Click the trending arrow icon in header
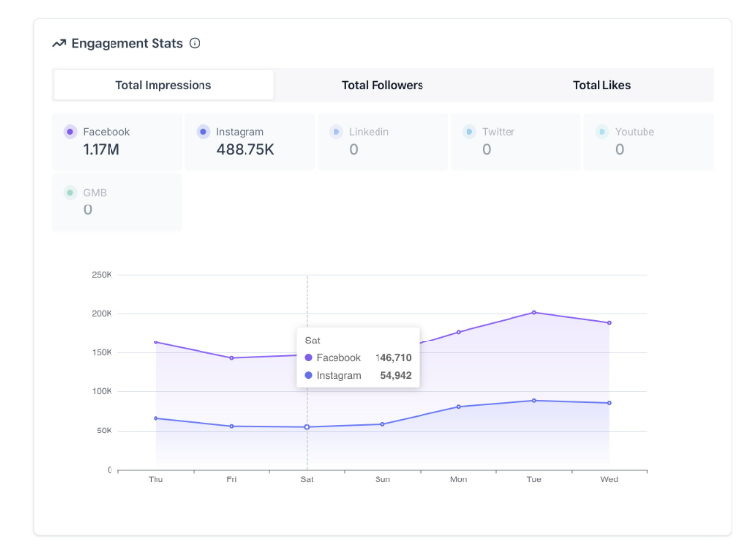The width and height of the screenshot is (756, 546). point(59,43)
